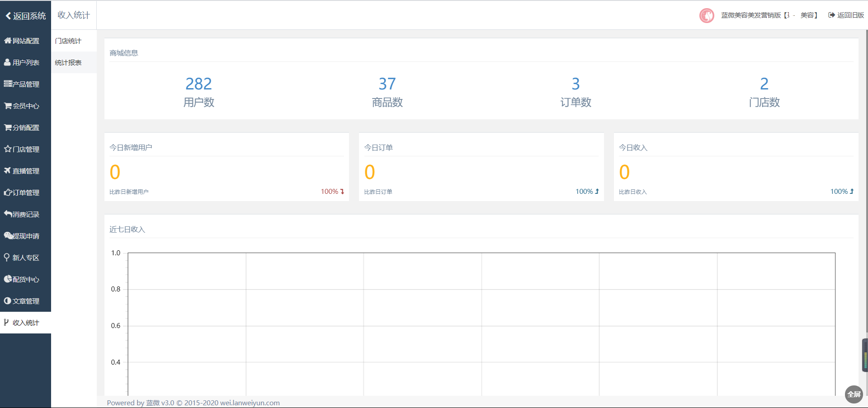Click the list icon beside 产品管理
868x408 pixels.
click(8, 84)
